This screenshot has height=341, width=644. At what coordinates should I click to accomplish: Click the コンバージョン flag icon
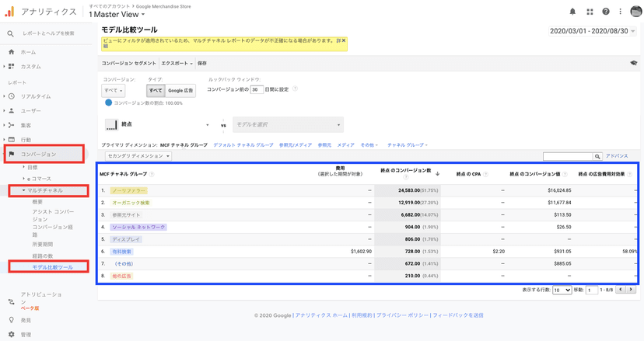point(12,154)
